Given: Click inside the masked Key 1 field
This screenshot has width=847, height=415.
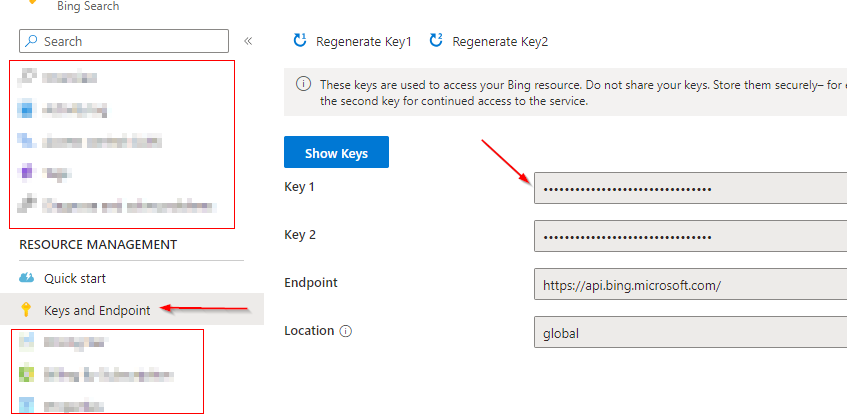Looking at the screenshot, I should (x=690, y=188).
